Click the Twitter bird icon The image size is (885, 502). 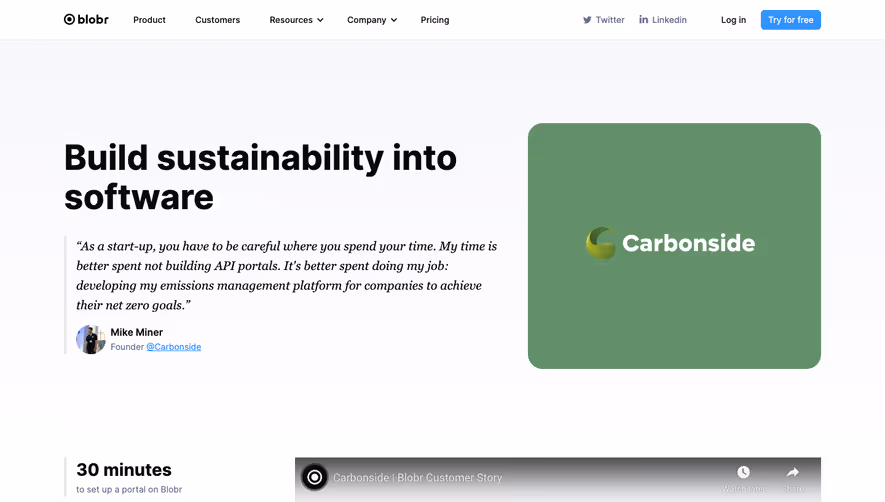click(x=587, y=20)
